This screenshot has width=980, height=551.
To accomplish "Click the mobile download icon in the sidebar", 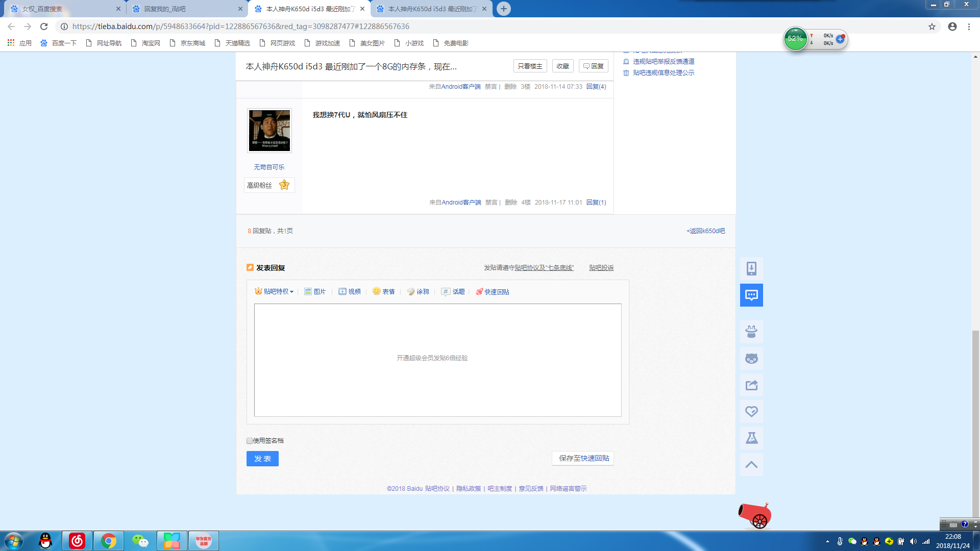I will pos(751,268).
